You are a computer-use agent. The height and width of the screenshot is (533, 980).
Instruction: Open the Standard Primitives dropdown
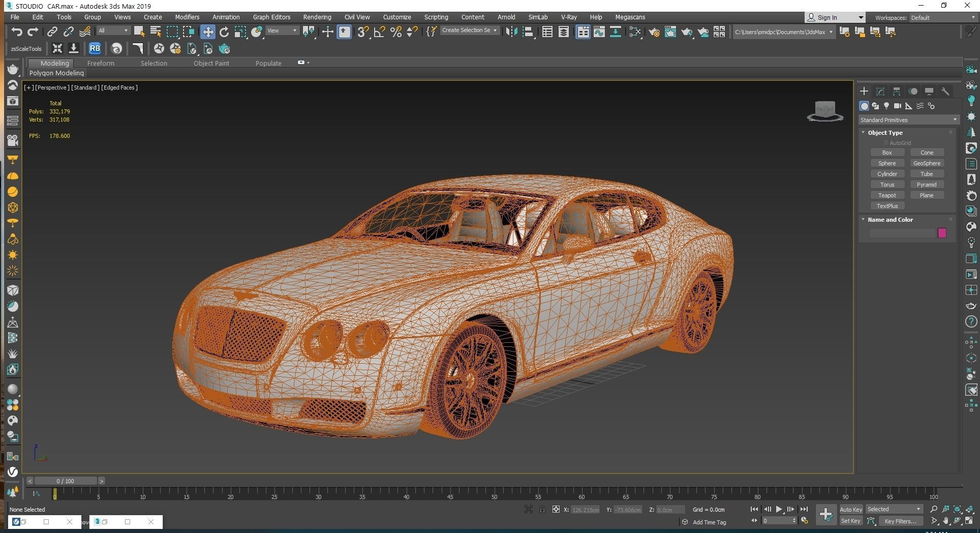[x=908, y=120]
